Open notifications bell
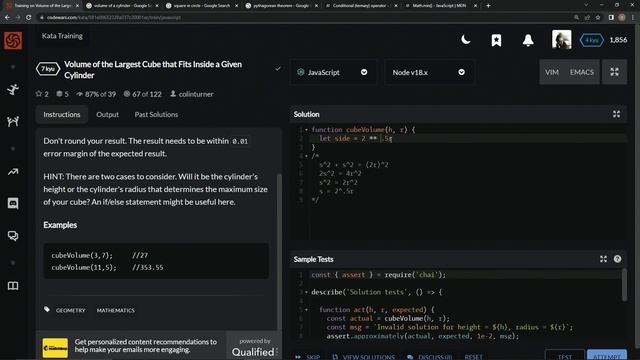Viewport: 640px width, 360px height. 528,40
